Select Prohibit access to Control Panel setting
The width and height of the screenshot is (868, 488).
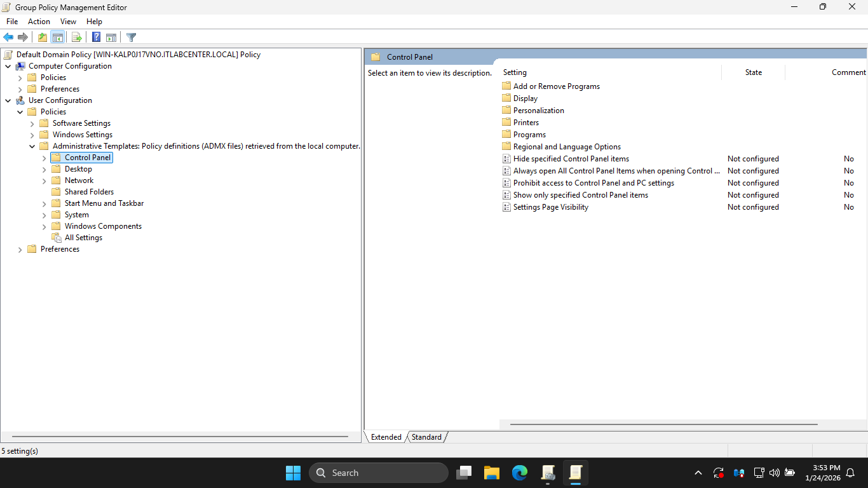click(593, 183)
